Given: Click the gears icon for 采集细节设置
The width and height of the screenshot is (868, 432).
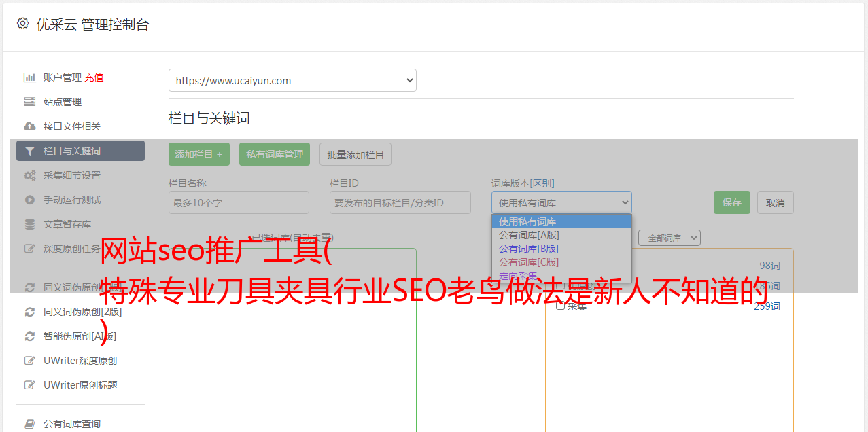Looking at the screenshot, I should (30, 175).
